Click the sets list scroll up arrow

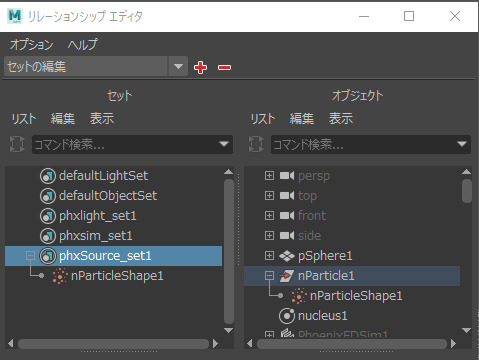click(229, 172)
